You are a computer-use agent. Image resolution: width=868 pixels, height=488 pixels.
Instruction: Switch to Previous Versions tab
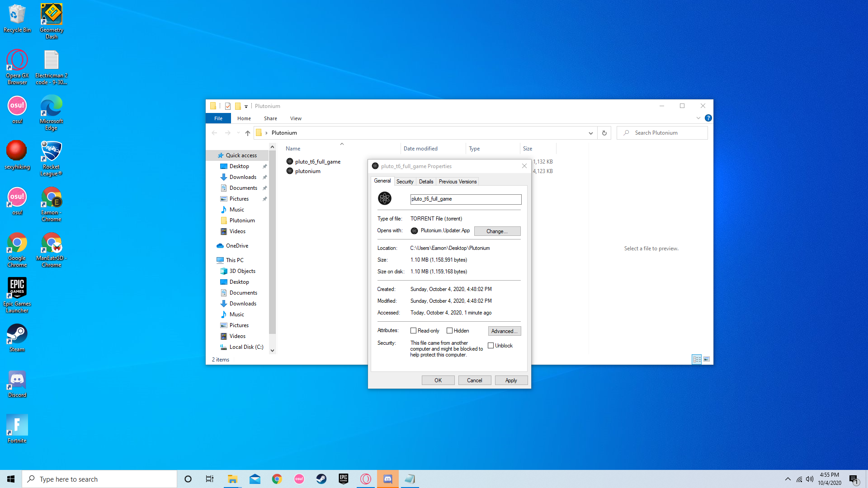tap(458, 182)
